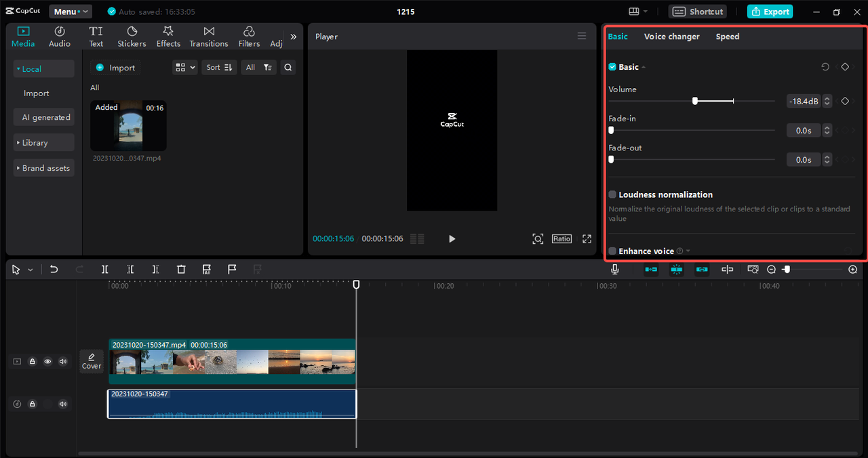Mute the video track speaker icon

(63, 362)
